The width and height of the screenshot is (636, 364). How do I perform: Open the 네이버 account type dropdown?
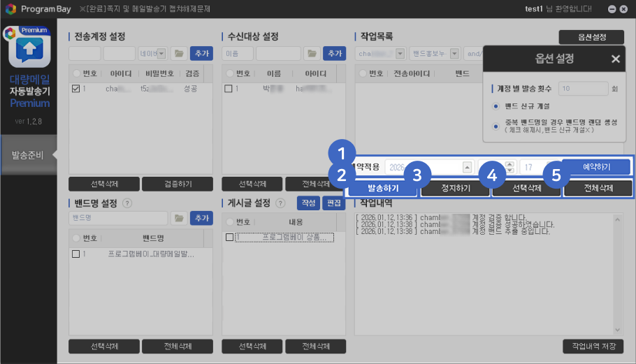pos(161,54)
